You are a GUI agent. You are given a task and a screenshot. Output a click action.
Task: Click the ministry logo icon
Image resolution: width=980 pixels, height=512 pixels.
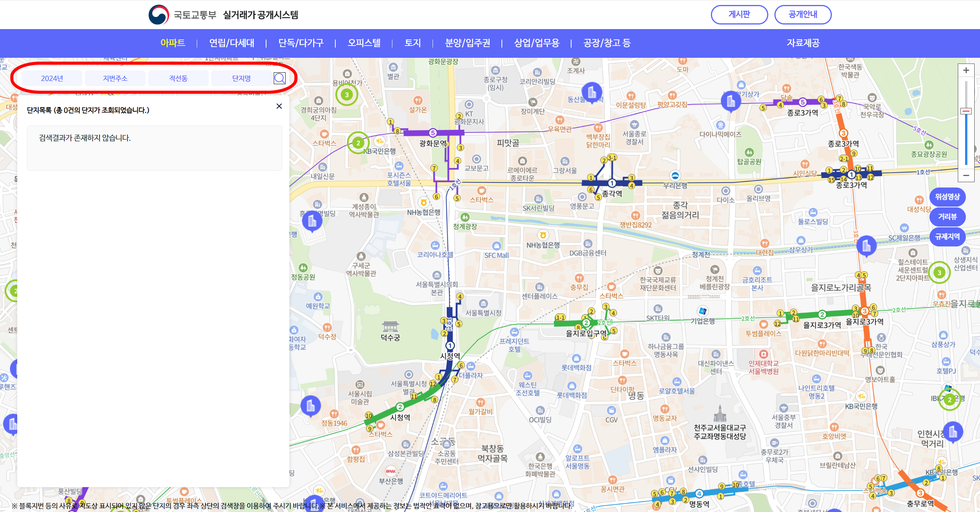coord(158,15)
